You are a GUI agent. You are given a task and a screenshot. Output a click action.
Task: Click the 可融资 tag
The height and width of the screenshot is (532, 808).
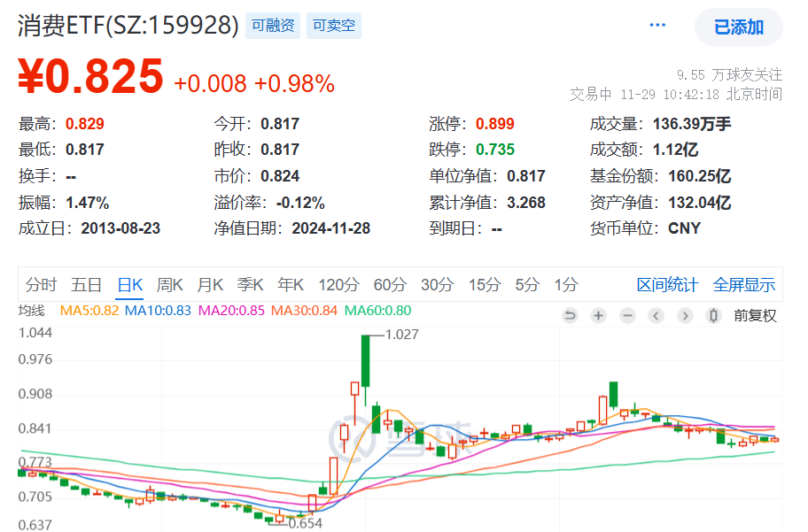pos(273,26)
